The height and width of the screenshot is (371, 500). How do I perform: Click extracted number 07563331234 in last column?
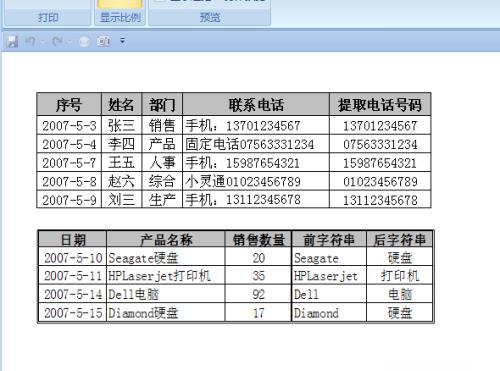tap(380, 144)
